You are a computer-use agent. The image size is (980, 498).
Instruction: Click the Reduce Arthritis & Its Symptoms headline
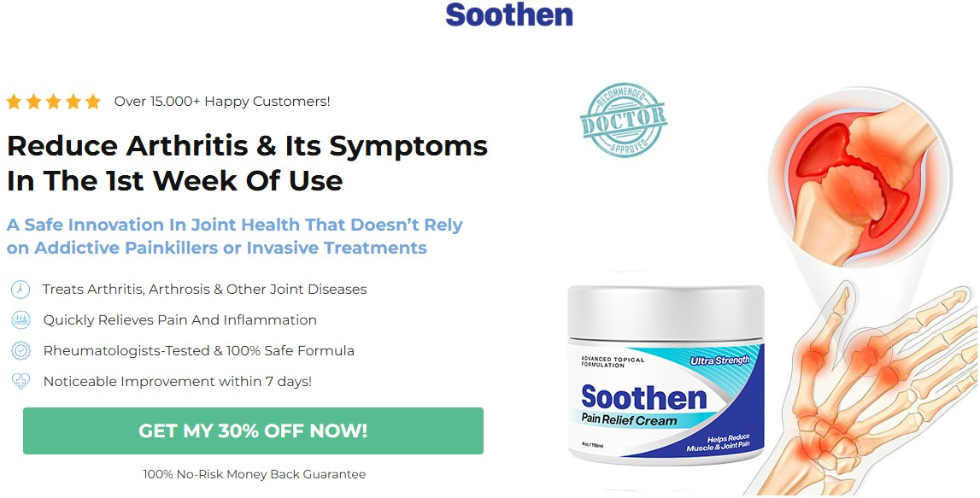coord(247,163)
